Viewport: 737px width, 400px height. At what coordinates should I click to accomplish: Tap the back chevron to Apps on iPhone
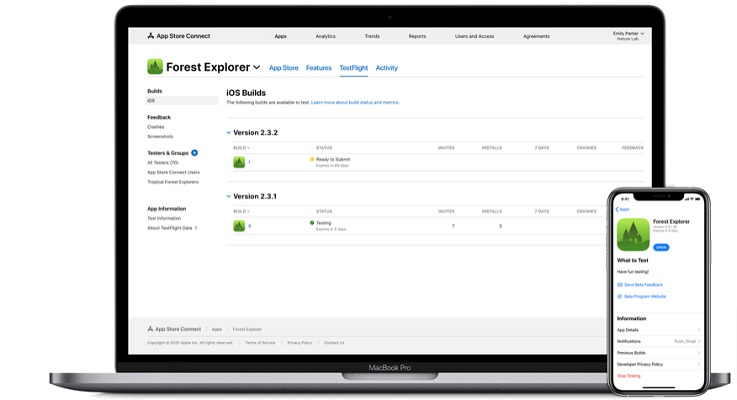coord(617,209)
